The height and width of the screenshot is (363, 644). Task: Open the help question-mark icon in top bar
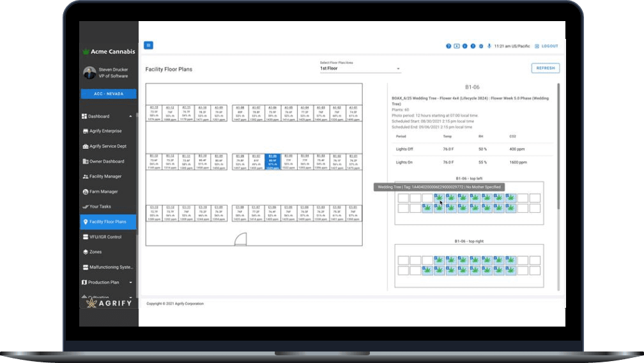click(448, 46)
